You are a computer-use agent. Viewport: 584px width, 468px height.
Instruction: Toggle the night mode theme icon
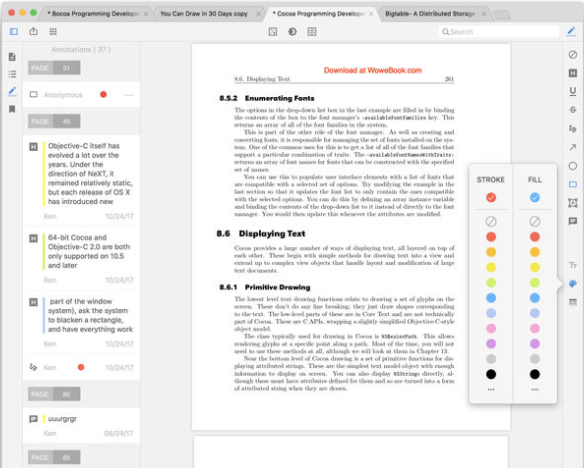[292, 32]
